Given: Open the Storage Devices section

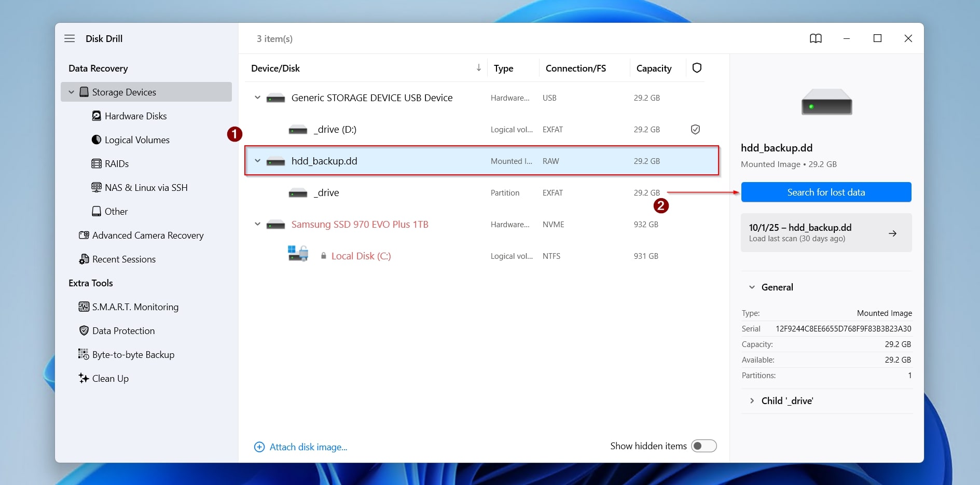Looking at the screenshot, I should (123, 92).
